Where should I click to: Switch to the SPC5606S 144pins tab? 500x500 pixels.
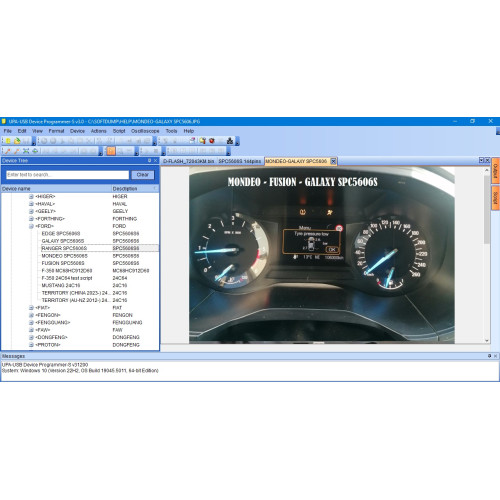click(240, 161)
